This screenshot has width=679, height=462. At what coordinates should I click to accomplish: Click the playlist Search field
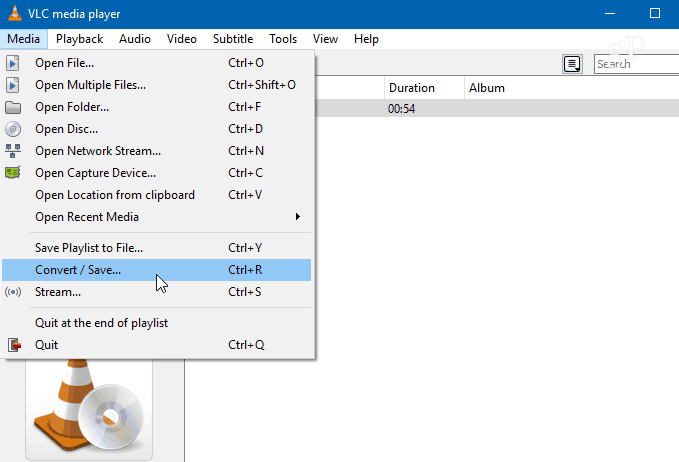click(637, 64)
